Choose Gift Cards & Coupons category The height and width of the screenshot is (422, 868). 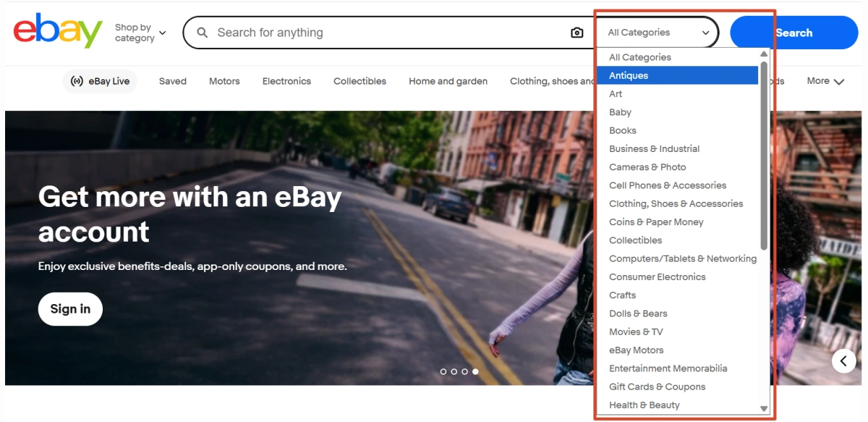(677, 387)
